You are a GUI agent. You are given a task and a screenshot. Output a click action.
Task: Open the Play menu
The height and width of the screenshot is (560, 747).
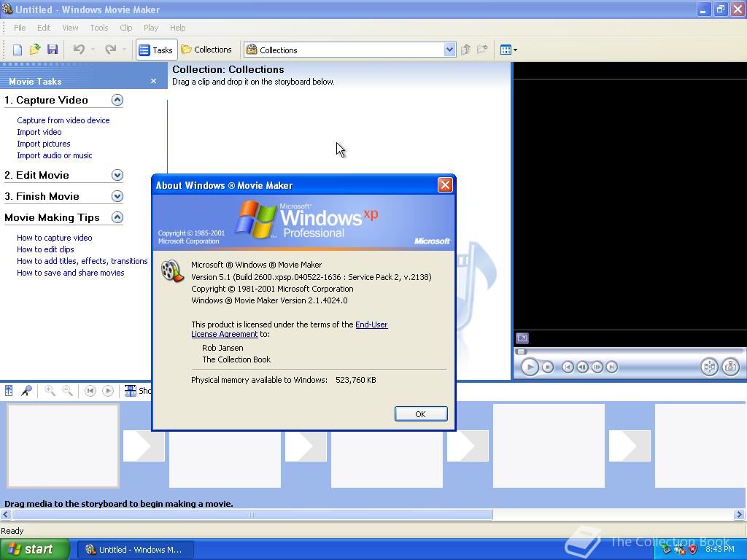click(151, 28)
